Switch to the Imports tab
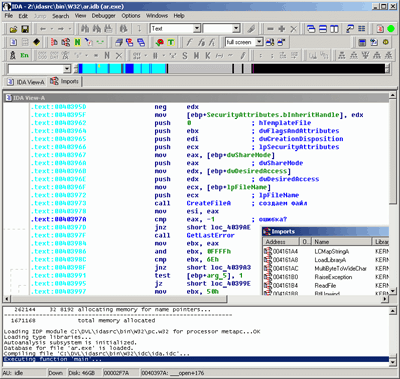 pos(65,81)
